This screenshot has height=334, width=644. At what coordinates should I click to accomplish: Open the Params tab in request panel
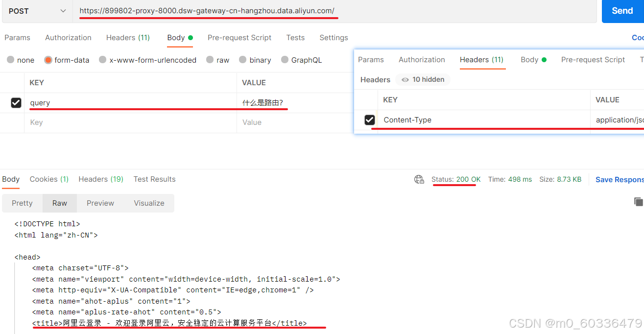(x=17, y=38)
